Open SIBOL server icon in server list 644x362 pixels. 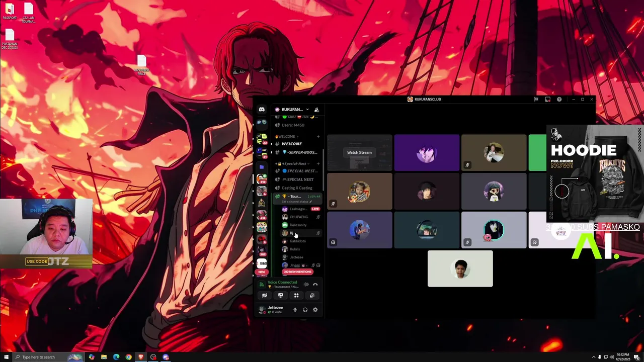point(262,263)
